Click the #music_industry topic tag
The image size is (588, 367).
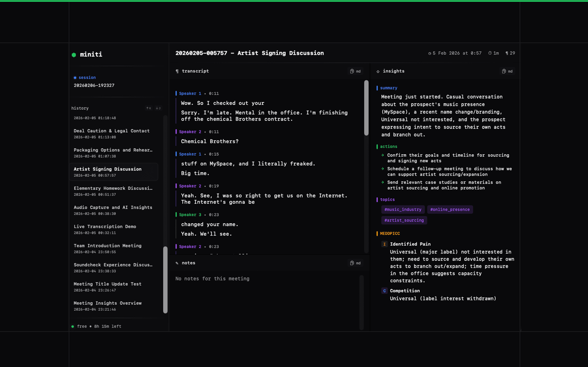[403, 210]
